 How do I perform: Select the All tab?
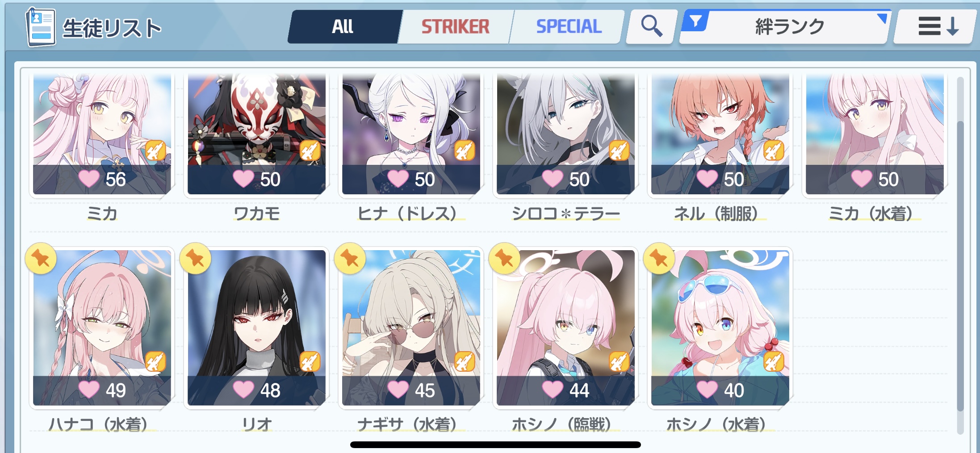click(x=343, y=27)
